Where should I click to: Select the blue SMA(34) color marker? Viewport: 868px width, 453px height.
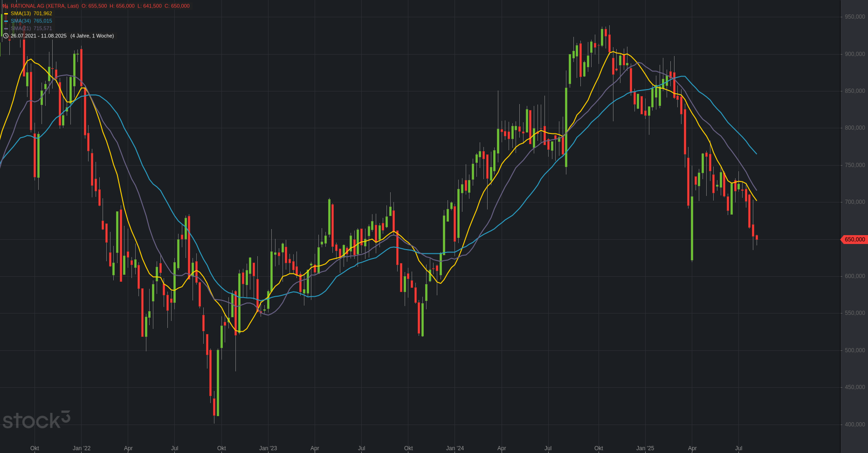pos(6,21)
